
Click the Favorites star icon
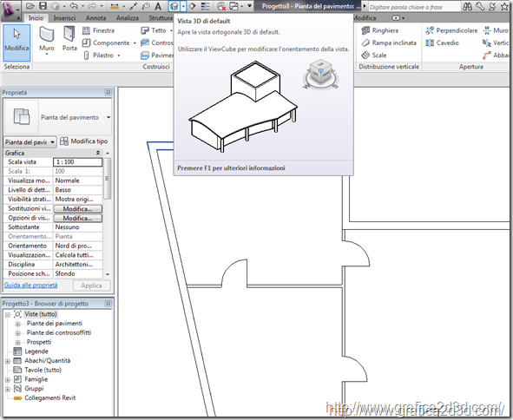tap(504, 6)
